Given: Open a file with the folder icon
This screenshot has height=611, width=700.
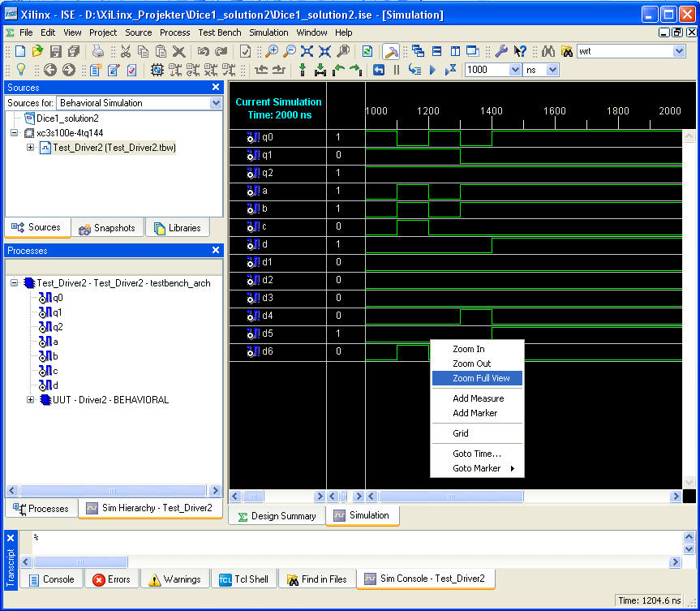Looking at the screenshot, I should 37,51.
